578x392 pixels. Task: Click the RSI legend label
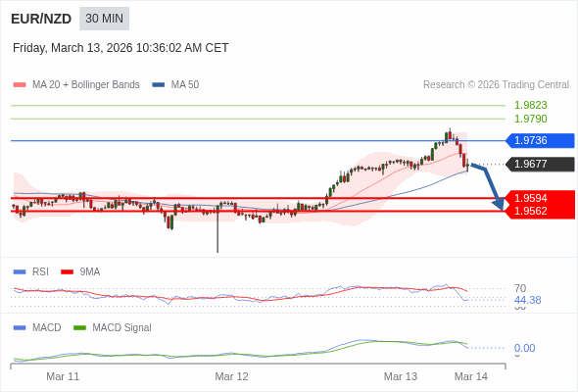[40, 272]
